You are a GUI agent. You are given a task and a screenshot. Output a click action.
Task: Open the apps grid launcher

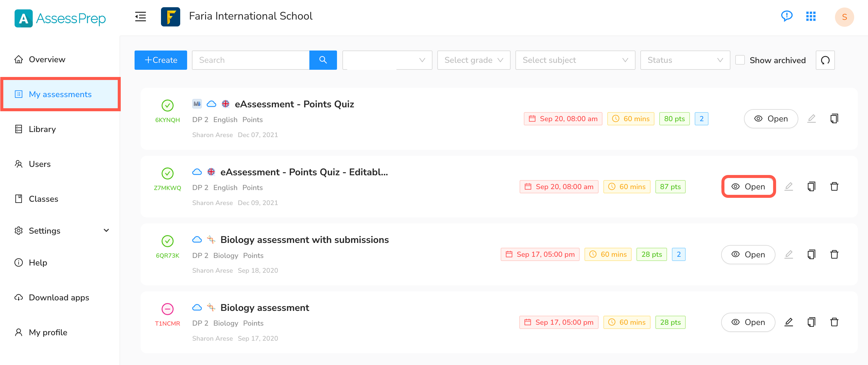(x=811, y=16)
